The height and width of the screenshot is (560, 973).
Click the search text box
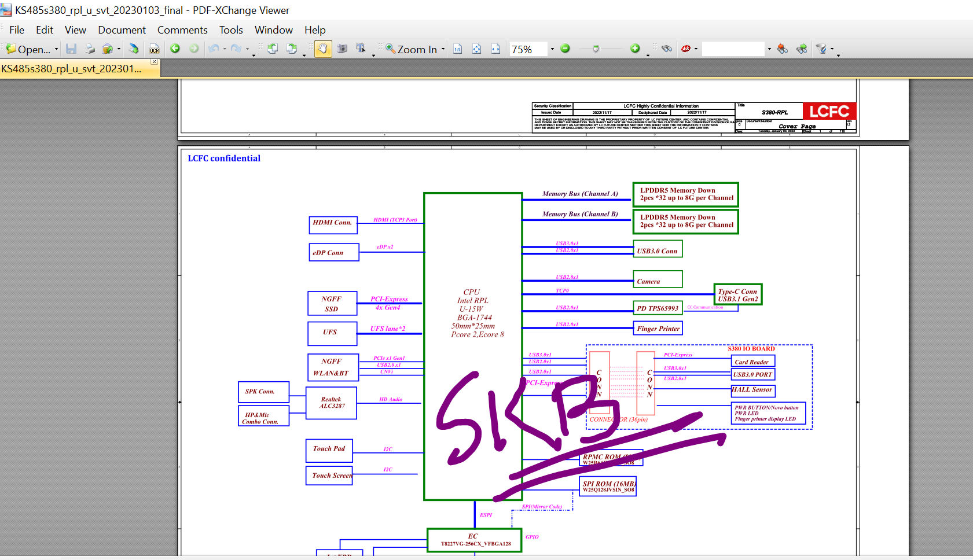(x=733, y=49)
